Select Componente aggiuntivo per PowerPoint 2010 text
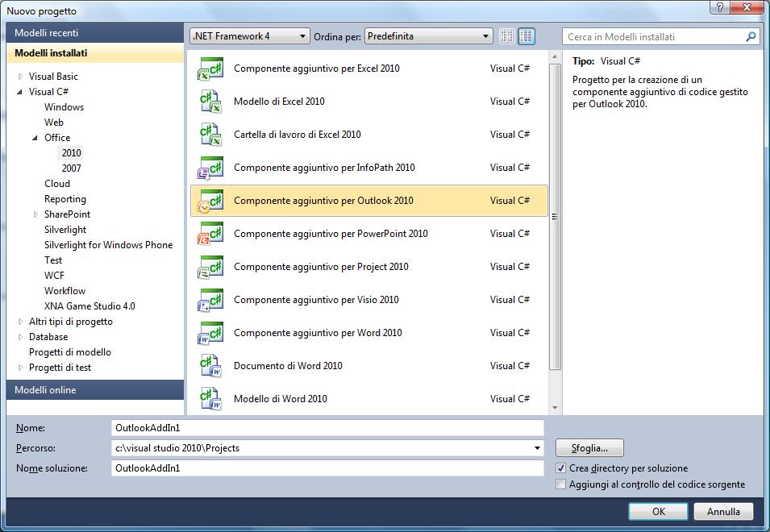Screen dimensions: 770x532 pos(331,234)
